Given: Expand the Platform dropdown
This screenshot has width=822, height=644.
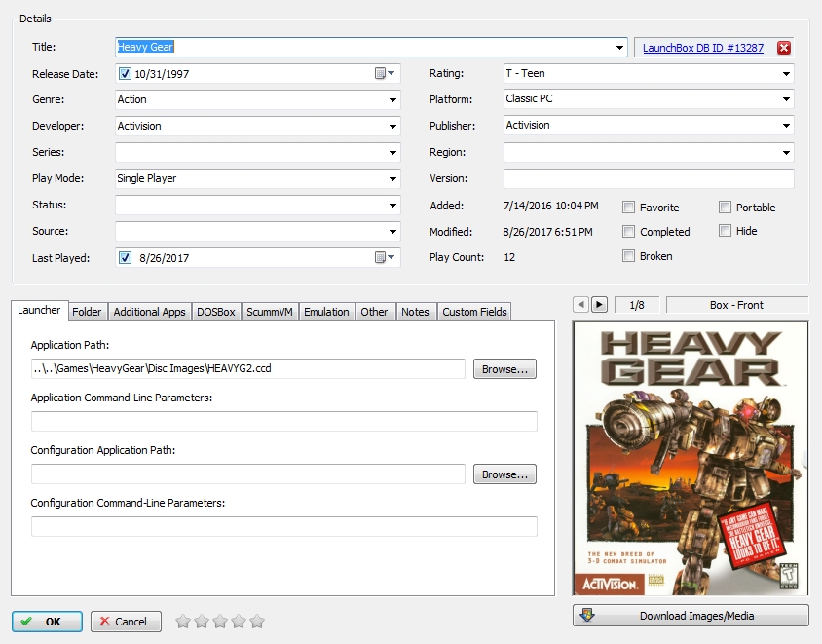Looking at the screenshot, I should (x=786, y=98).
